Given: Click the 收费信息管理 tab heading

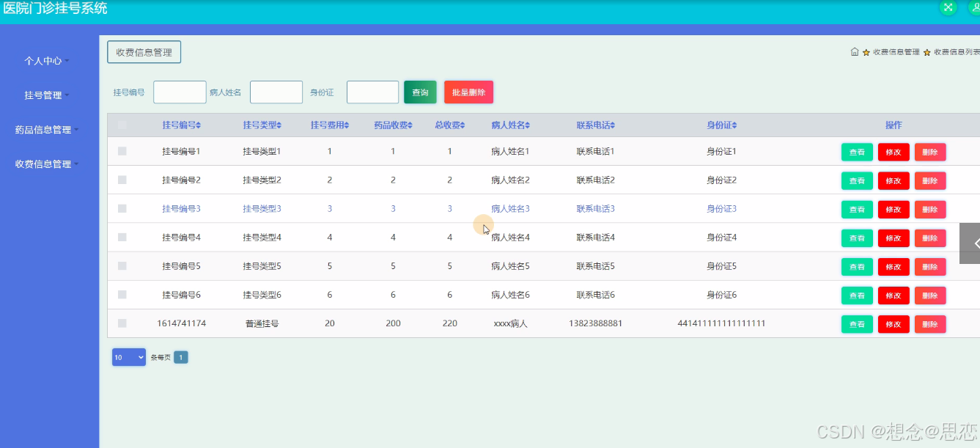Looking at the screenshot, I should click(x=144, y=52).
